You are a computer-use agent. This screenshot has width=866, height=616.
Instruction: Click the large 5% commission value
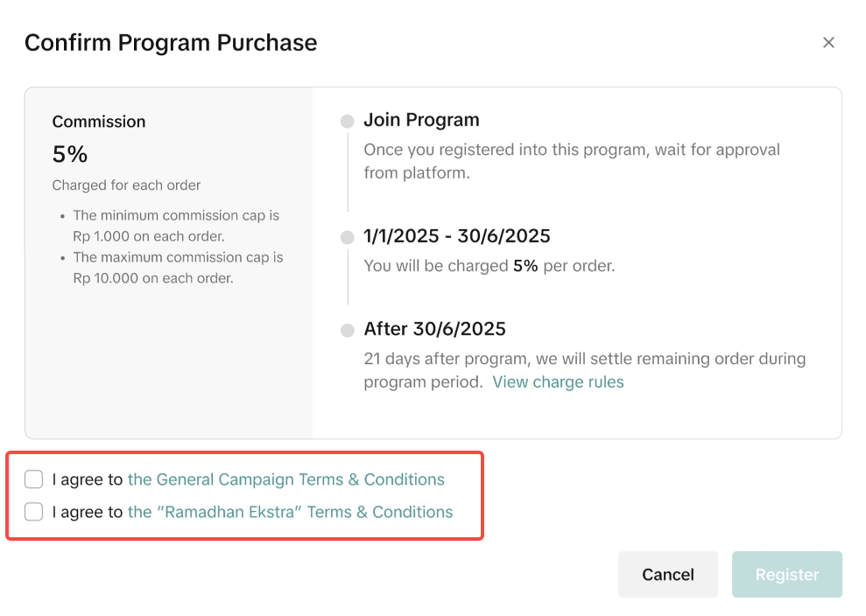coord(70,155)
